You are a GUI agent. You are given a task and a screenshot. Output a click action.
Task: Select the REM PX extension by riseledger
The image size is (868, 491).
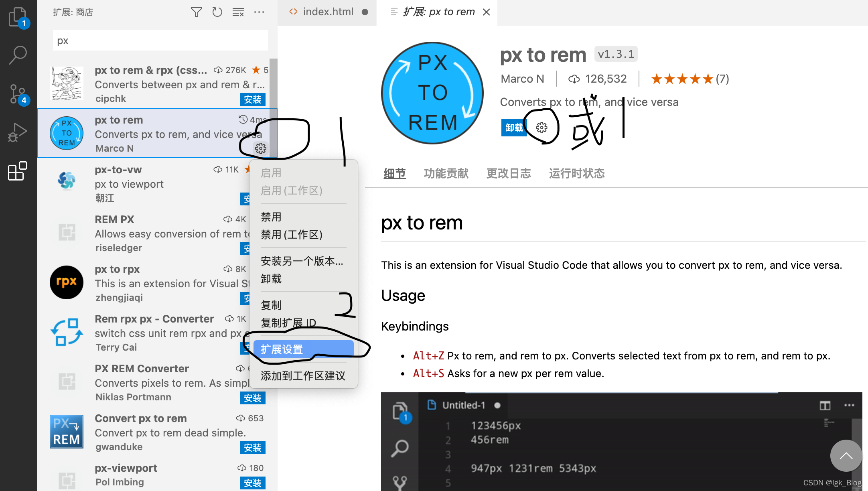tap(144, 233)
